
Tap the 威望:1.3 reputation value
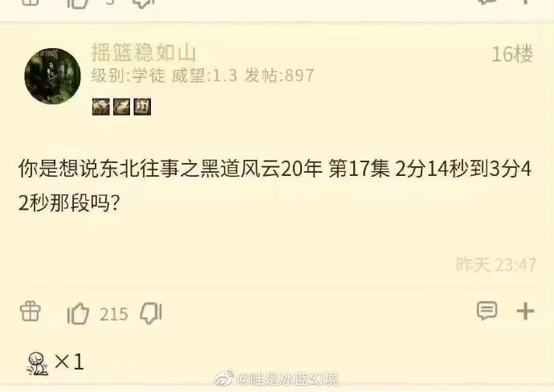point(204,76)
